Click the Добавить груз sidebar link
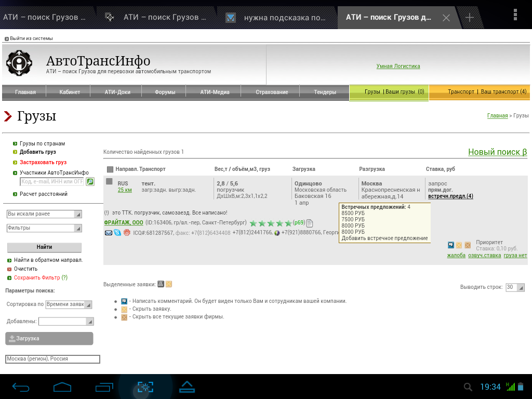 37,152
